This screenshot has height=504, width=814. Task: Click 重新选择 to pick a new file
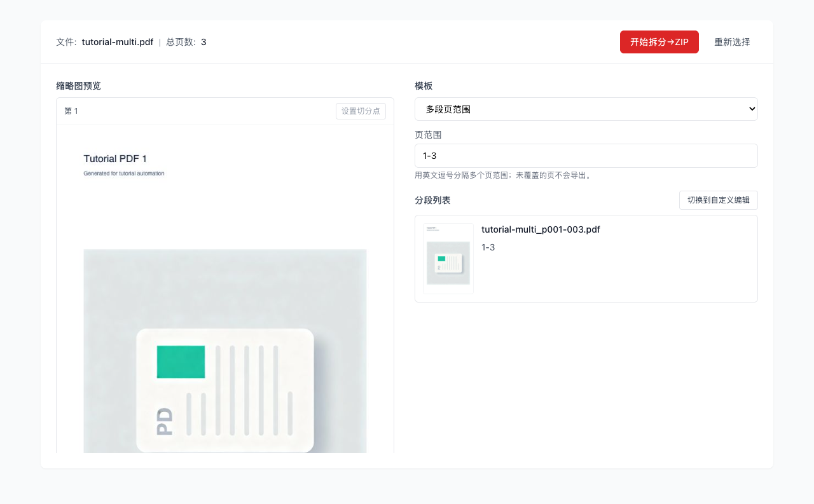[x=731, y=41]
